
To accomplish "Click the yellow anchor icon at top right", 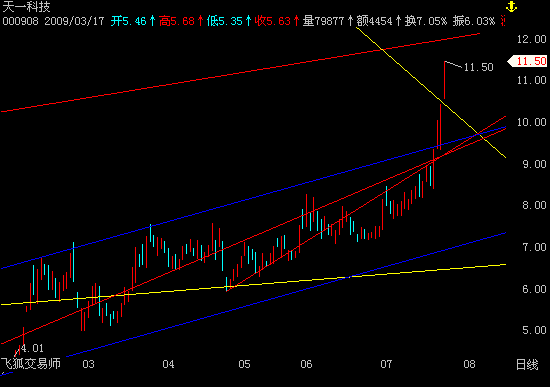I will [x=511, y=6].
